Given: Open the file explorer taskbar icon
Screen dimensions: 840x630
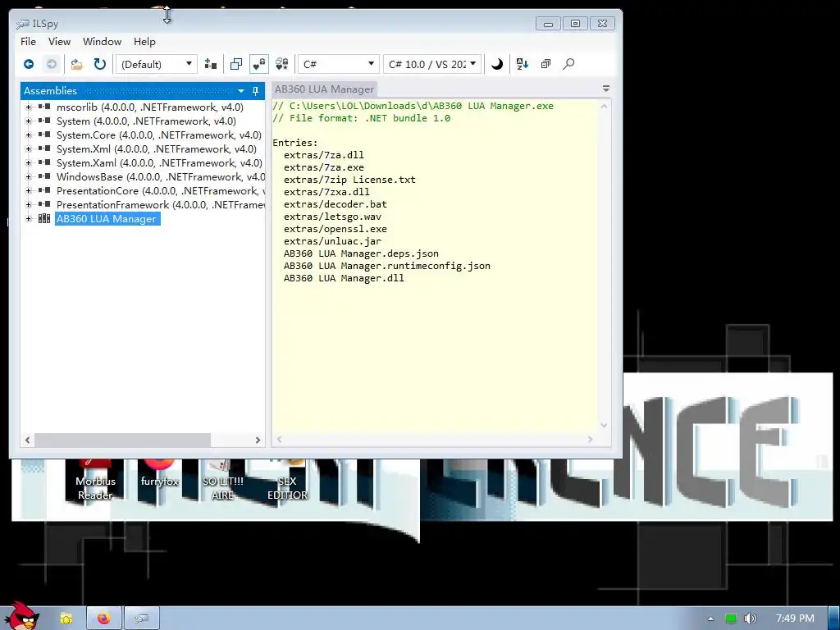Looking at the screenshot, I should (66, 619).
